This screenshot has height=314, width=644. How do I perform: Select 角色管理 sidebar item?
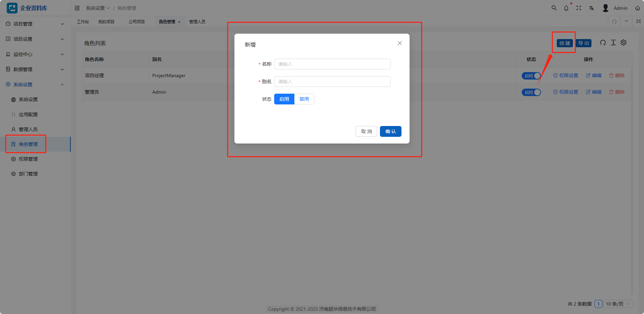35,144
